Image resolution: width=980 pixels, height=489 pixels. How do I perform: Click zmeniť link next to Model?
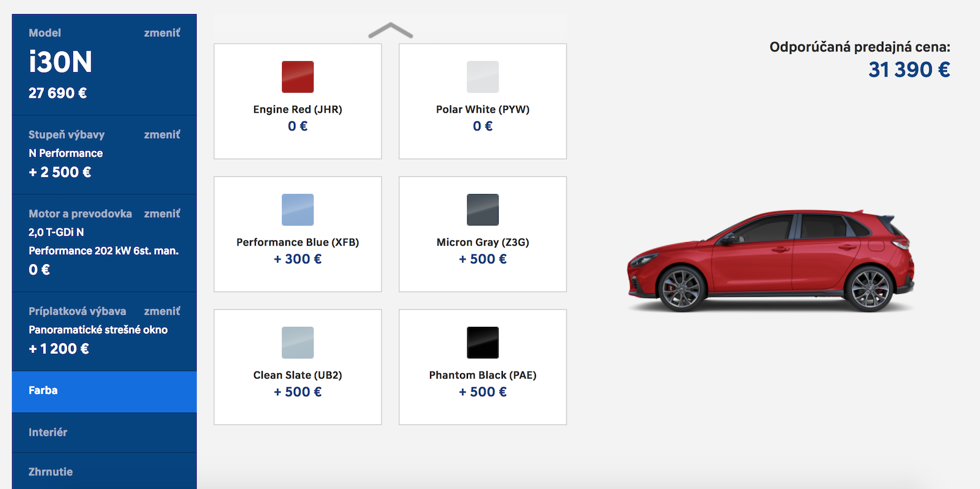coord(162,33)
